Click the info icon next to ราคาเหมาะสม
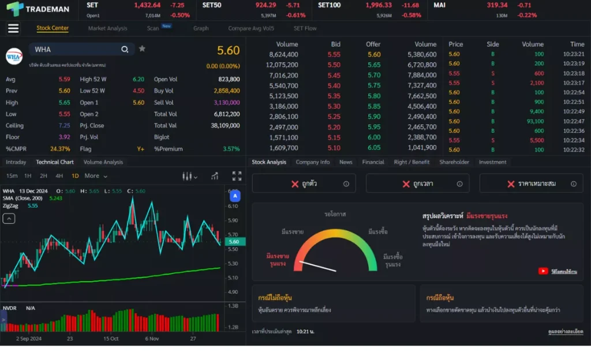 574,184
